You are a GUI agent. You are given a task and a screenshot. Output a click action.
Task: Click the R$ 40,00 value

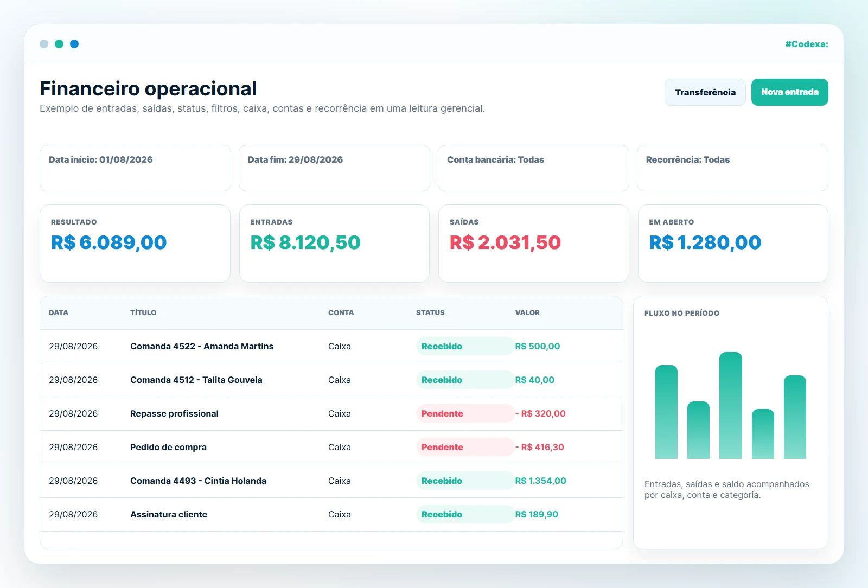click(x=535, y=380)
